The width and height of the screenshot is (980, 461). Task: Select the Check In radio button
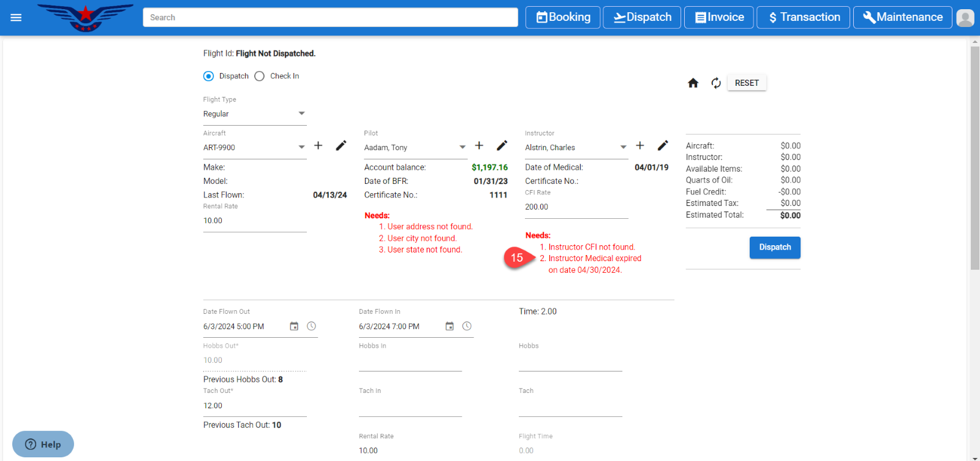(x=260, y=76)
